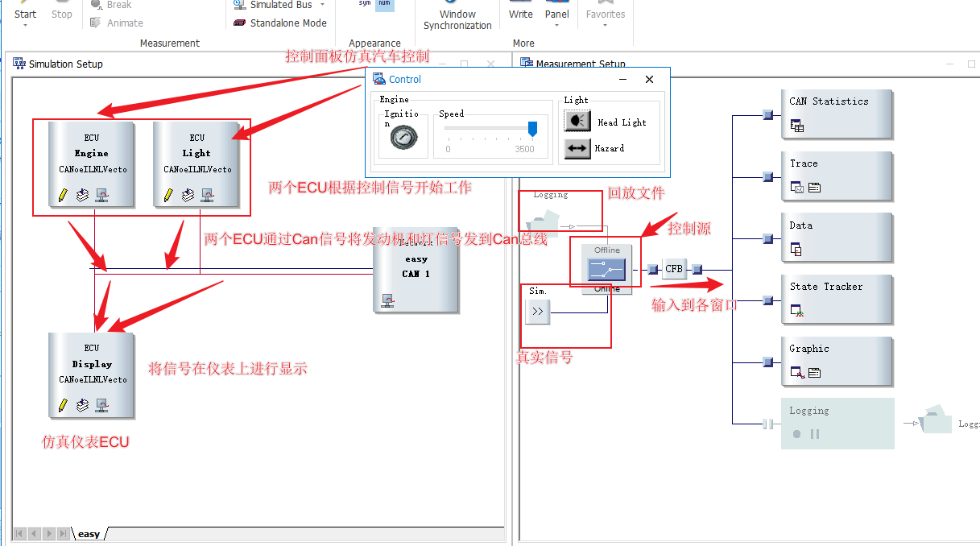Expand the Start button dropdown arrow
The width and height of the screenshot is (980, 546).
coord(25,26)
